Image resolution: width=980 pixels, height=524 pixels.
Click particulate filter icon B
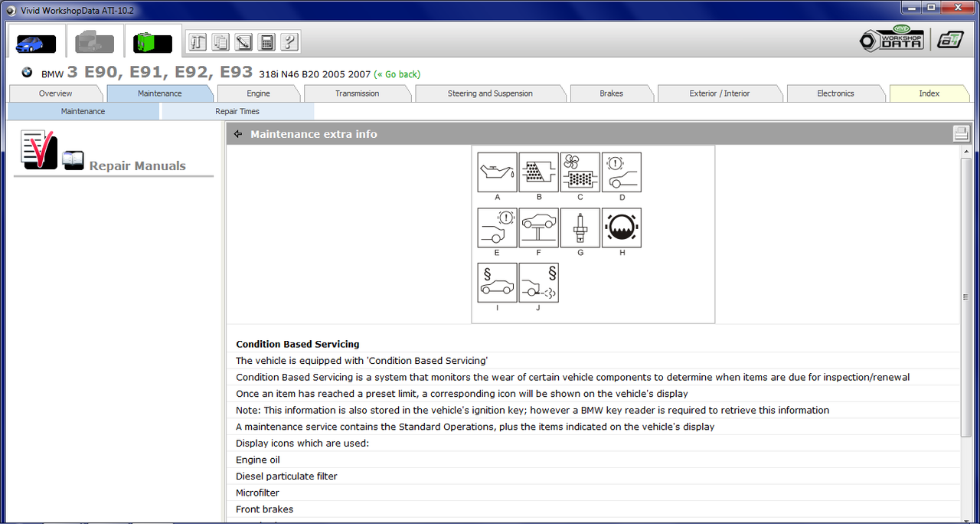[x=539, y=172]
